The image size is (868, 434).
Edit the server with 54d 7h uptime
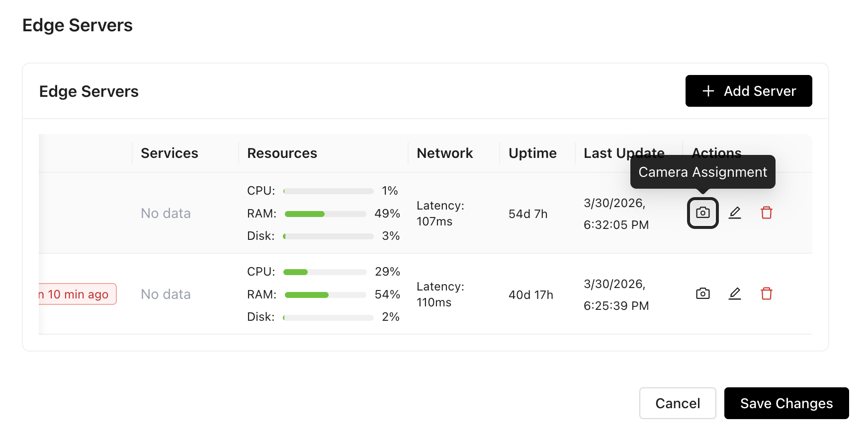pos(735,213)
